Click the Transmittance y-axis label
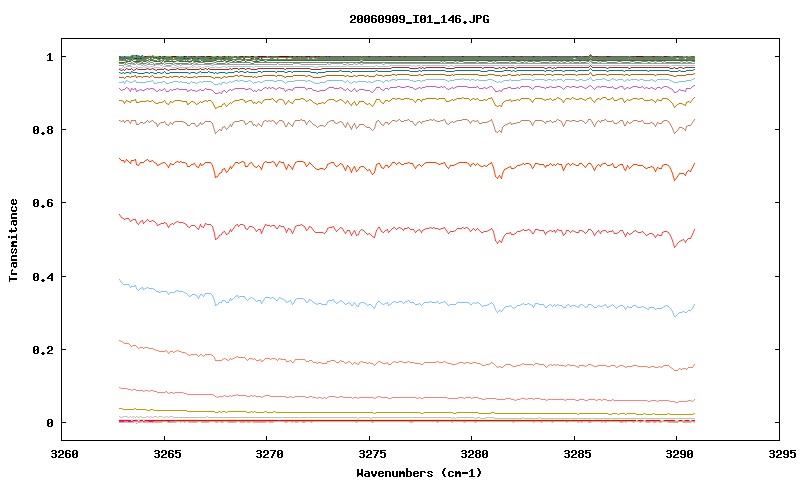This screenshot has width=800, height=480. pos(13,240)
